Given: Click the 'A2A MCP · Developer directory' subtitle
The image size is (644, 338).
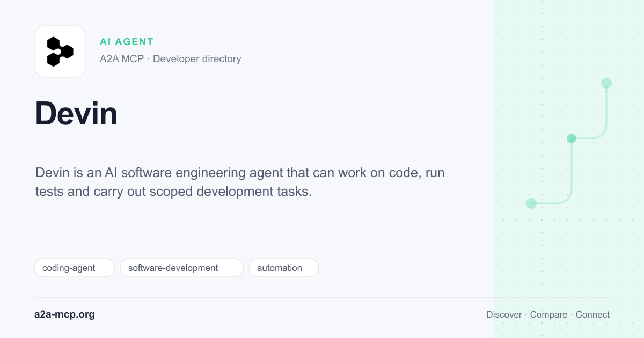Looking at the screenshot, I should [x=170, y=59].
